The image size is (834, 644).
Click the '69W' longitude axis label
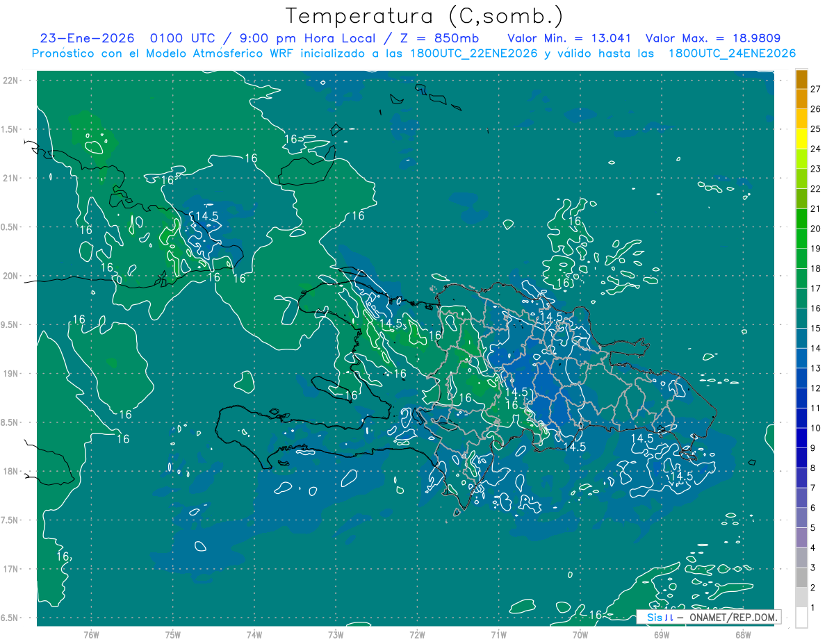(662, 634)
